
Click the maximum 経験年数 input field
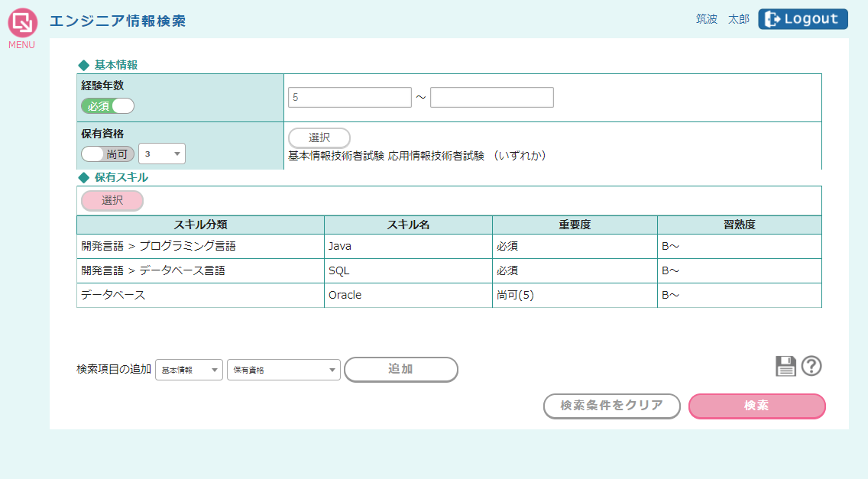tap(491, 98)
